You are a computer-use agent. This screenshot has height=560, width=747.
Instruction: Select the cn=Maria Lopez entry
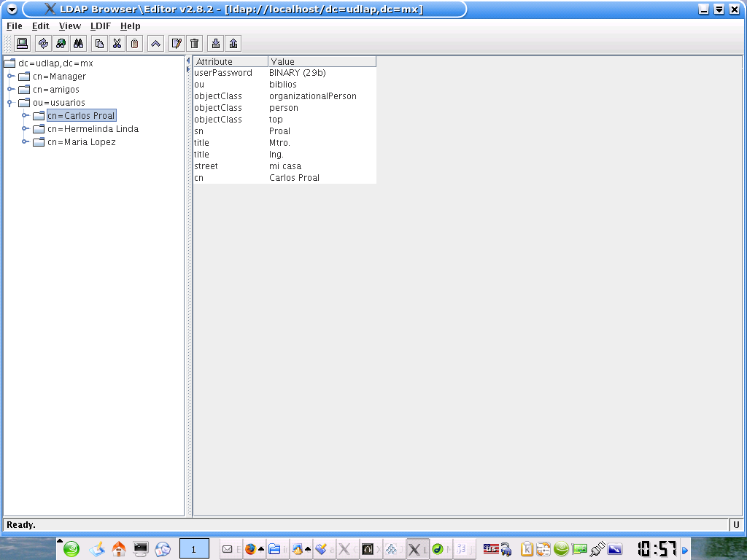(81, 142)
